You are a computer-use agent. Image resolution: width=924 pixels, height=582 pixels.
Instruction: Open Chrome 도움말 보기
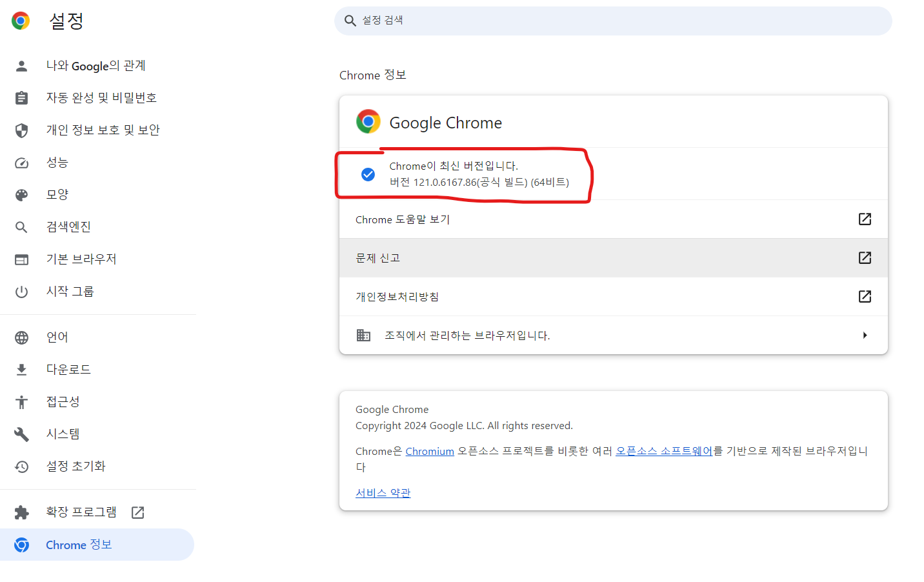614,219
